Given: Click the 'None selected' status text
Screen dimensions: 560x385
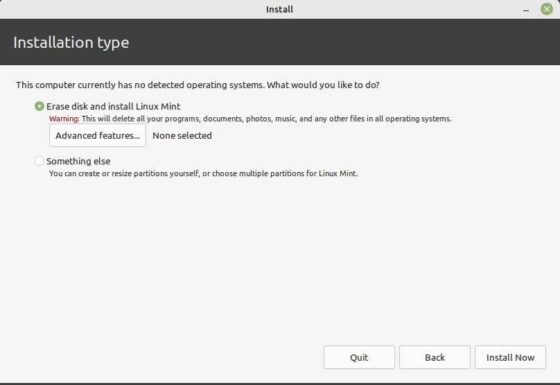Looking at the screenshot, I should (x=182, y=136).
